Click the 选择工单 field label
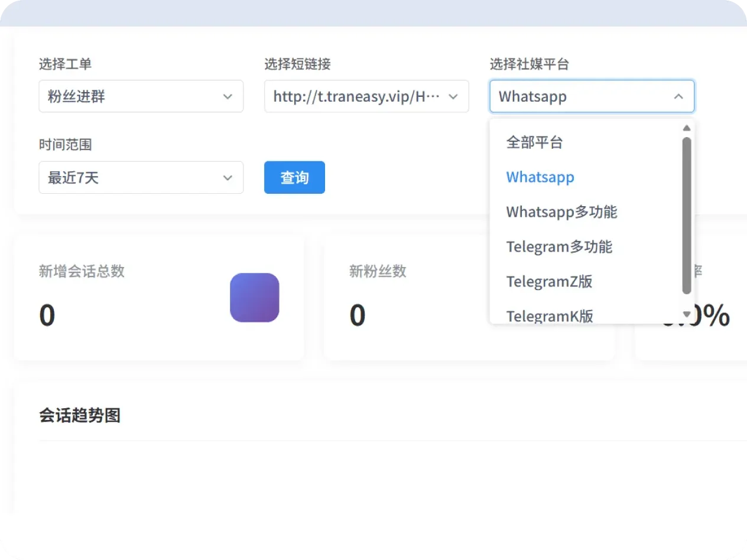Screen dimensions: 747x560 coord(65,64)
